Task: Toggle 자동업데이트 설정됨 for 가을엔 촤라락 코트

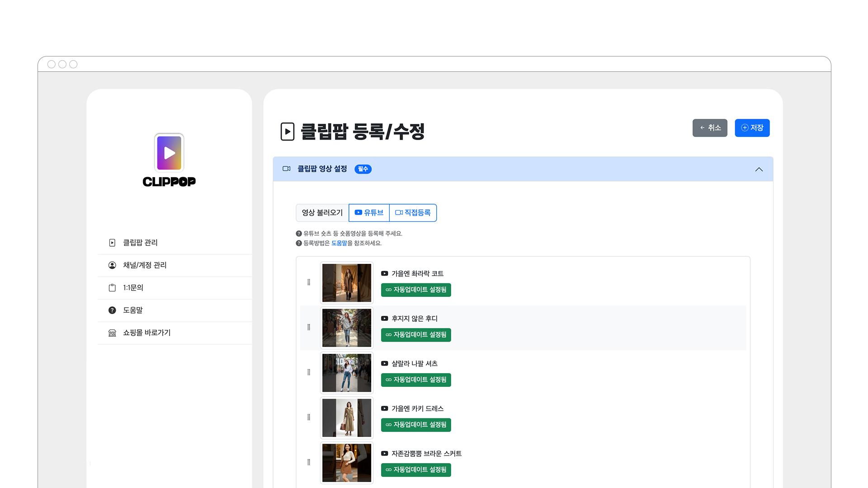Action: pos(416,290)
